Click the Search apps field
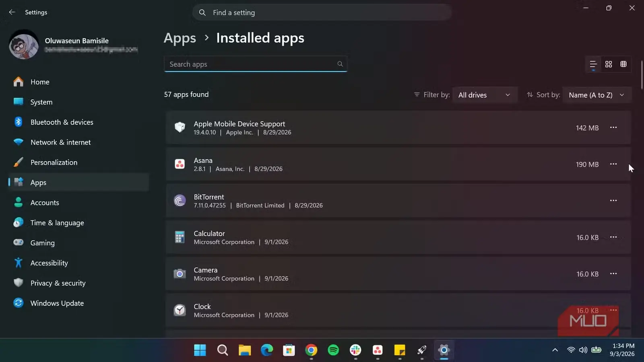Viewport: 644px width, 362px height. [255, 64]
